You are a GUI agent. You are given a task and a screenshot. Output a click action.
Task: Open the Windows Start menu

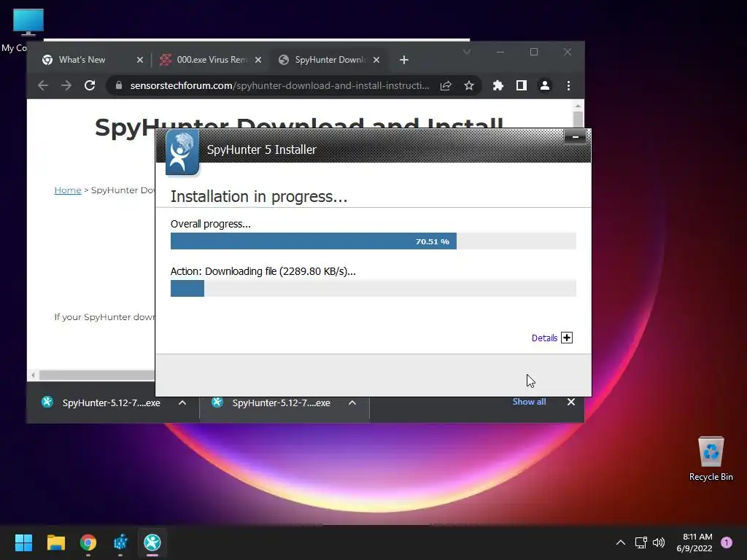pos(23,542)
